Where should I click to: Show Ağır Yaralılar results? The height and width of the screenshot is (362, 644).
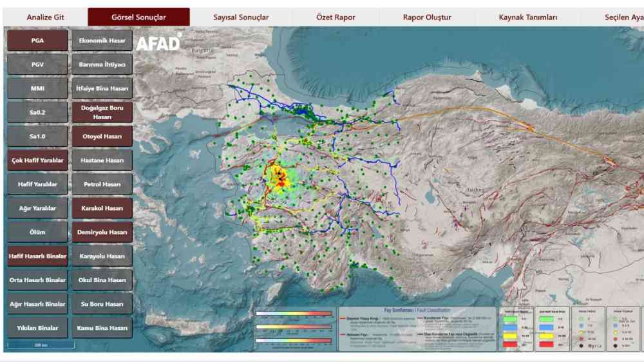pos(37,208)
